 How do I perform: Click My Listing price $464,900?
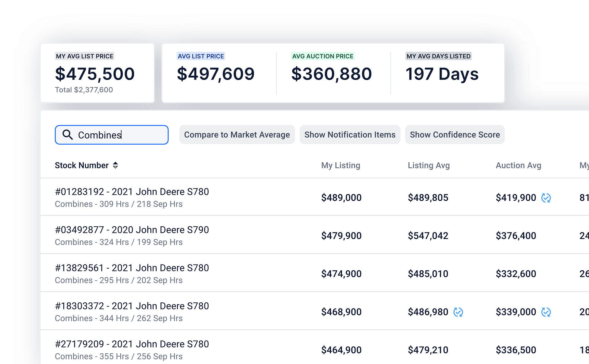click(341, 350)
